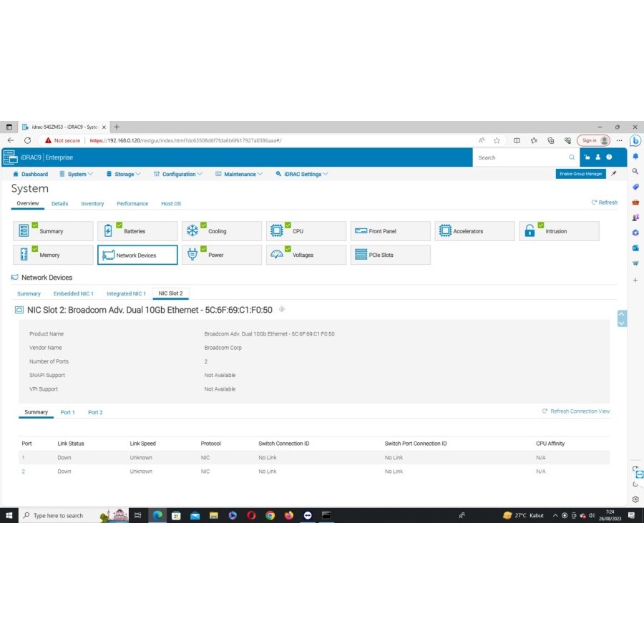Click the Enable Group Manager button
This screenshot has height=644, width=644.
coord(580,174)
